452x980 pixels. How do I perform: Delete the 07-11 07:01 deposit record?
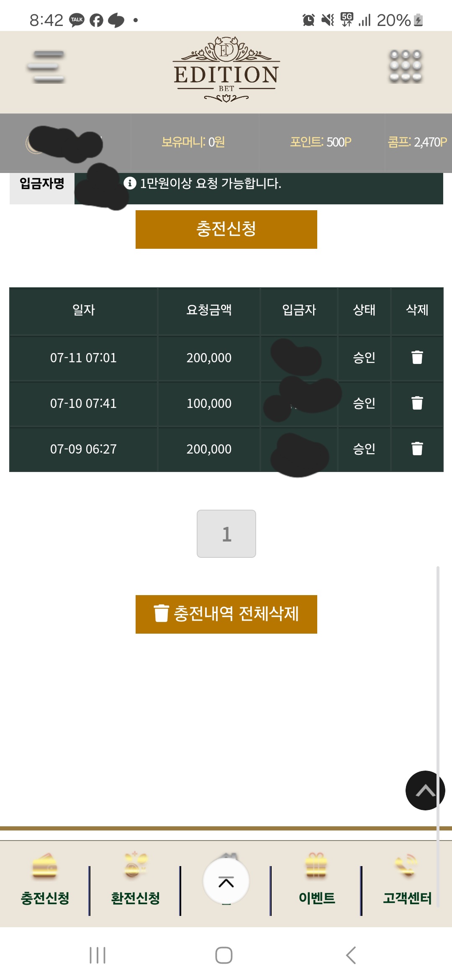(x=417, y=358)
